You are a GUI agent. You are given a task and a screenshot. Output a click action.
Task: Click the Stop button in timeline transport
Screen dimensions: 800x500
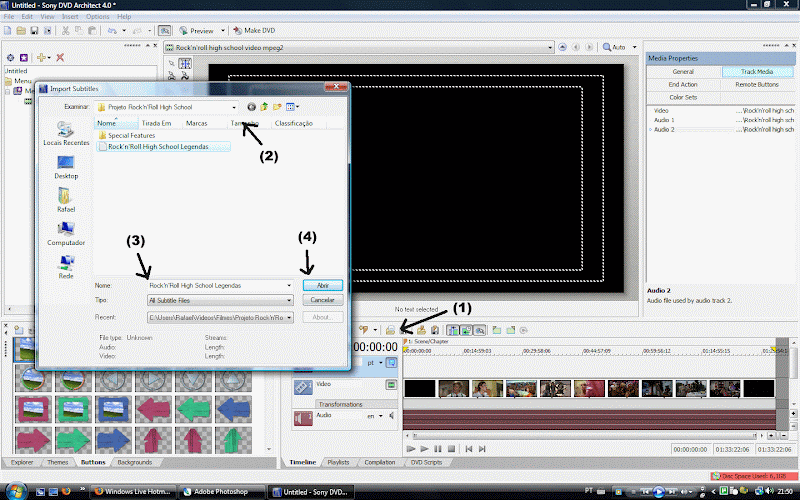[451, 449]
